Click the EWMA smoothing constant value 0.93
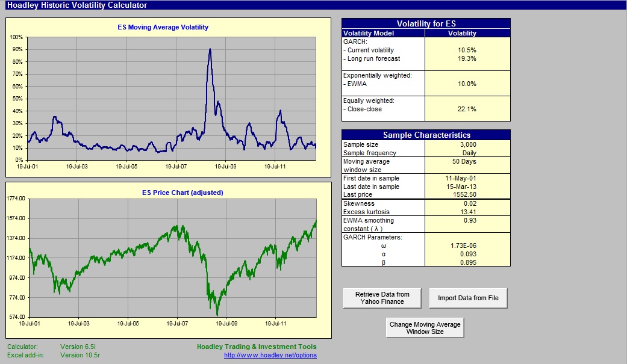Viewport: 627px width, 364px height. (x=470, y=220)
